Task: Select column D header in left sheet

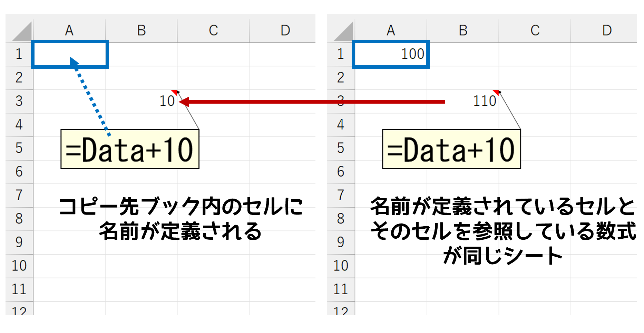Action: [282, 31]
